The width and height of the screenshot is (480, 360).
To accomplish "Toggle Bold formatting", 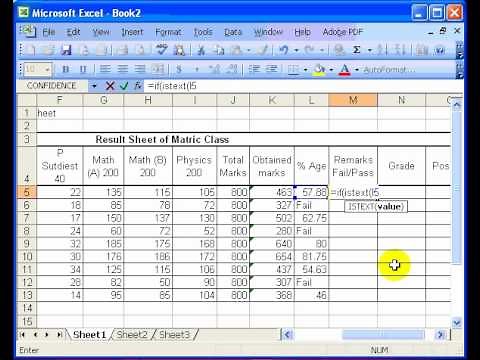I will 66,69.
